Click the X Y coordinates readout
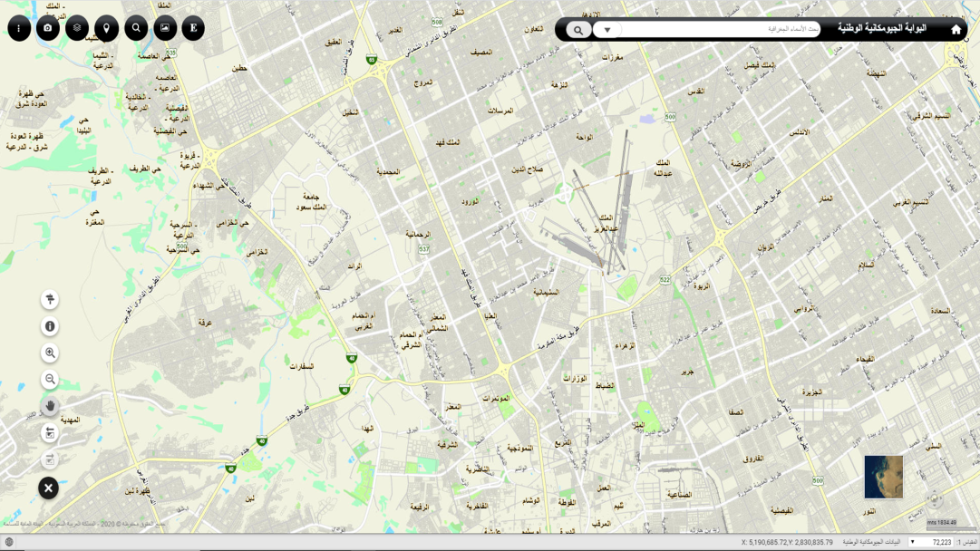This screenshot has height=551, width=980. click(x=787, y=542)
